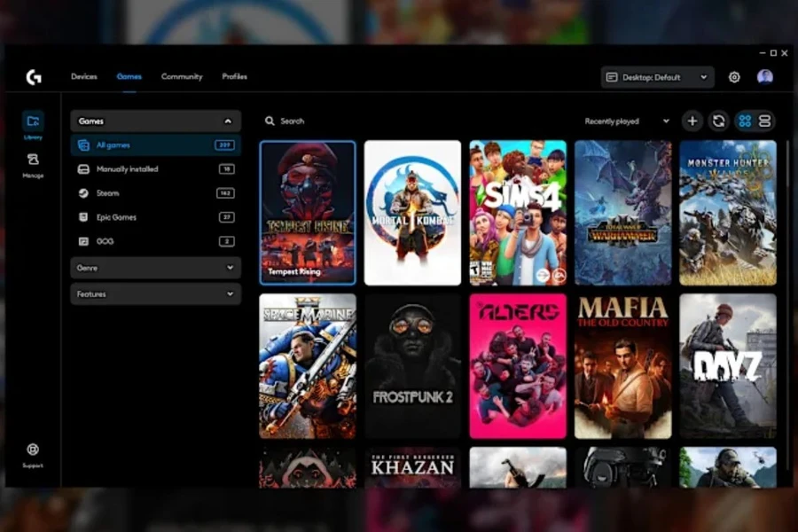The image size is (798, 532).
Task: Select the Space Marine II cover
Action: (x=308, y=366)
